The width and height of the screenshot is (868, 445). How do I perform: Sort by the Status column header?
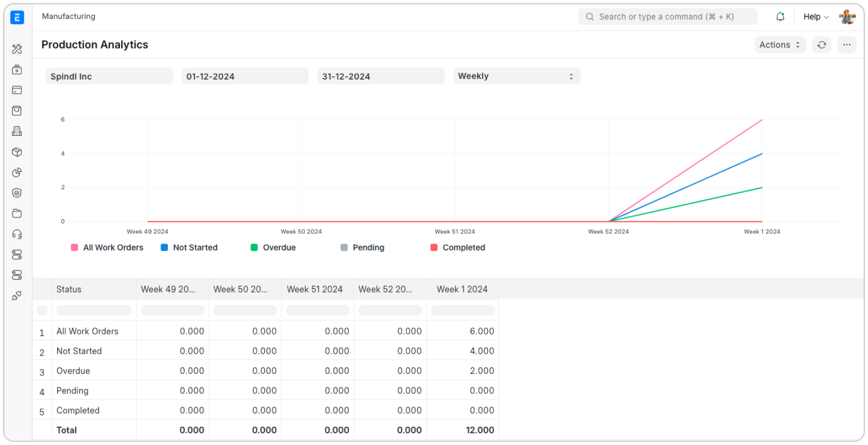click(x=94, y=289)
